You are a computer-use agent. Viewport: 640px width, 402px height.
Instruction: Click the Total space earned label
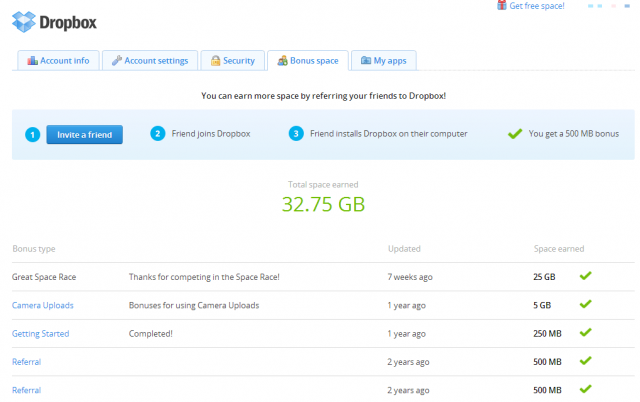coord(323,184)
